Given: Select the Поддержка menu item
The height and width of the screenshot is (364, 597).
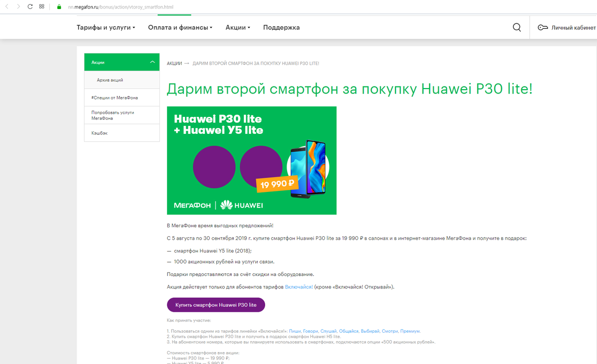Looking at the screenshot, I should tap(281, 27).
